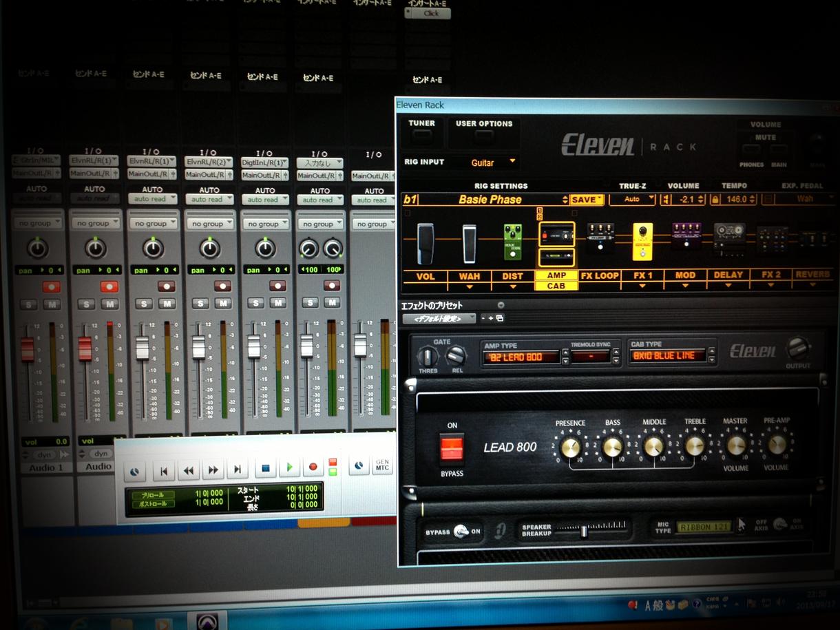Click the GEN MTC button in the transport
This screenshot has width=840, height=630.
382,465
